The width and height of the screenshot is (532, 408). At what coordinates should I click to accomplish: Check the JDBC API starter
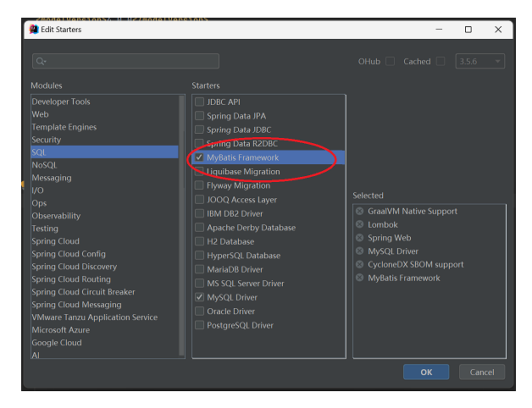(x=200, y=102)
